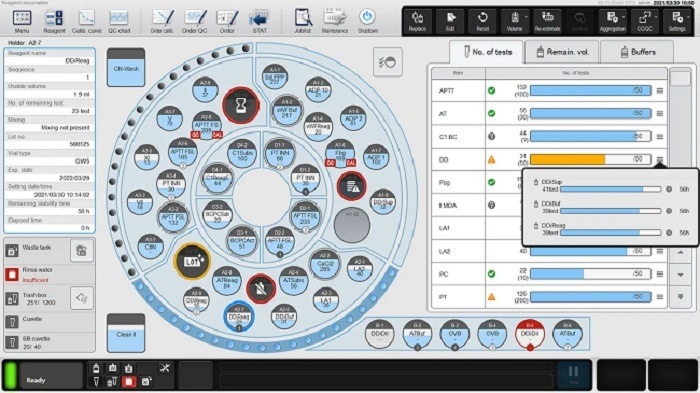Screen dimensions: 700x393
Task: Toggle the DD row details icon
Action: coord(660,159)
